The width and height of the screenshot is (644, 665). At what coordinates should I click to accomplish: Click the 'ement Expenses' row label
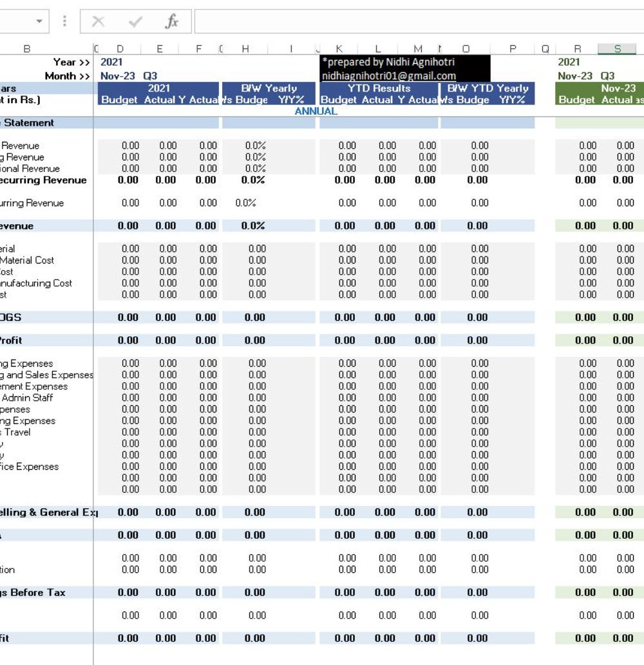pos(34,387)
